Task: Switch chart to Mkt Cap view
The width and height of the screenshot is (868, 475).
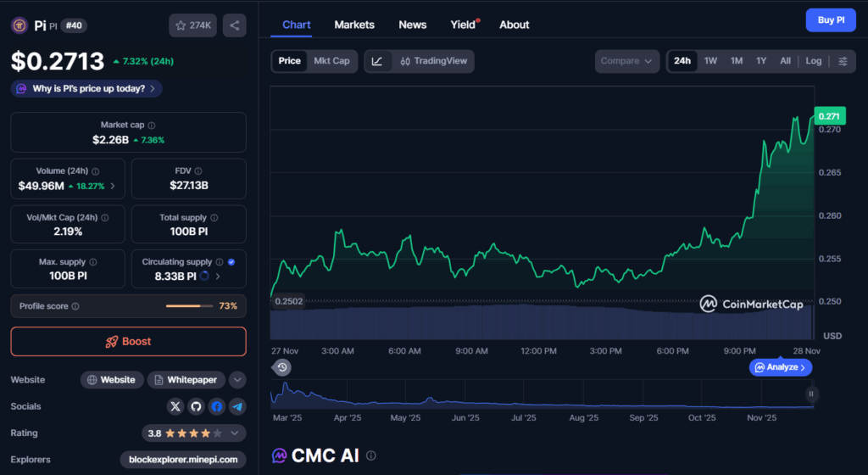Action: 331,61
